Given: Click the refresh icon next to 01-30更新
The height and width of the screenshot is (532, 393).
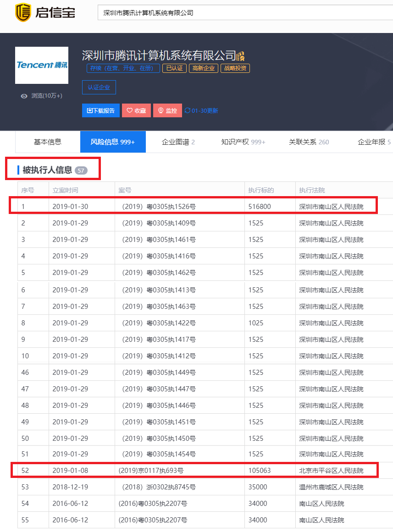Looking at the screenshot, I should click(188, 110).
